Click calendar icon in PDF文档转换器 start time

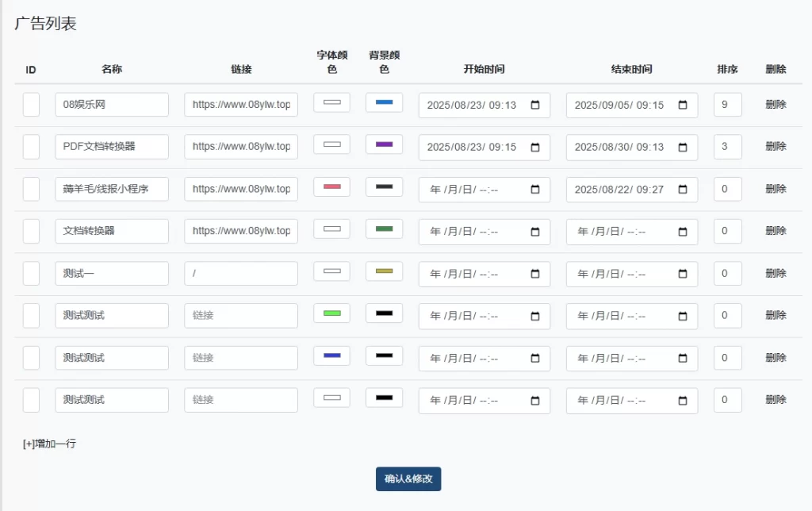(535, 148)
